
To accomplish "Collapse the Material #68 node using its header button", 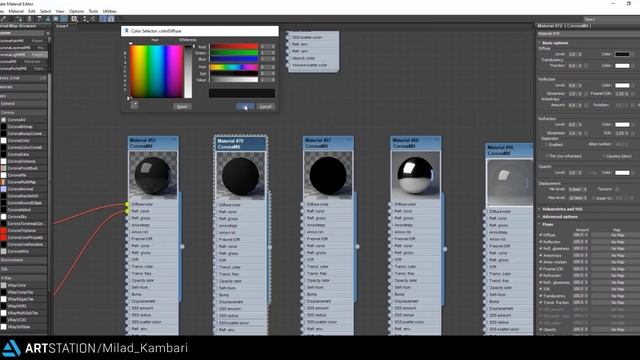I will point(436,140).
